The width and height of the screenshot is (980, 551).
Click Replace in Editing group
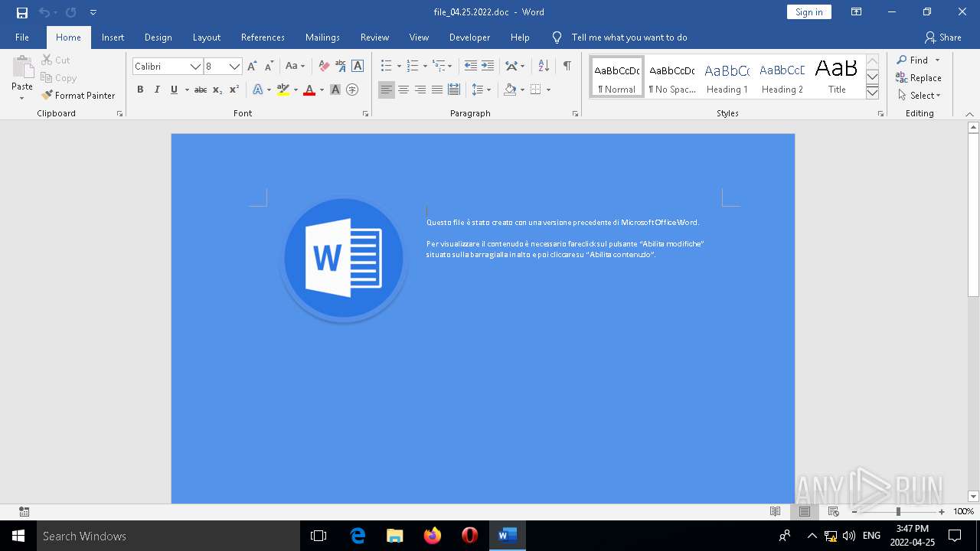[919, 78]
